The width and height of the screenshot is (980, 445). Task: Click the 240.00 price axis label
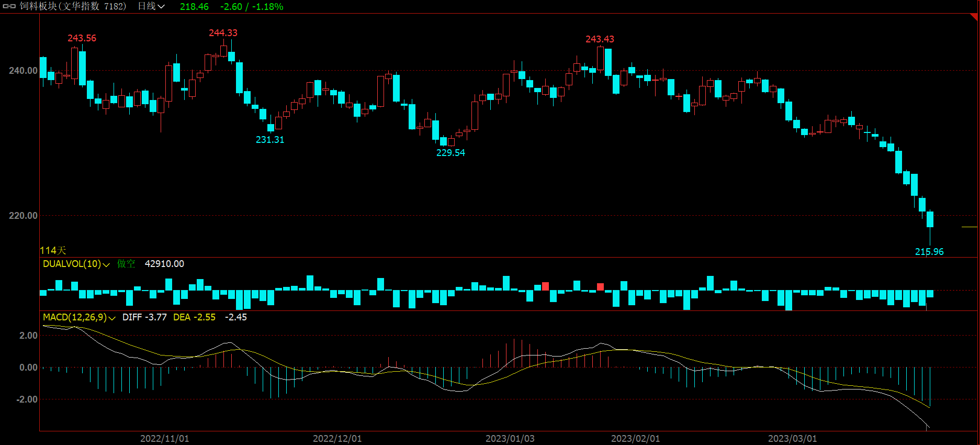coord(23,71)
